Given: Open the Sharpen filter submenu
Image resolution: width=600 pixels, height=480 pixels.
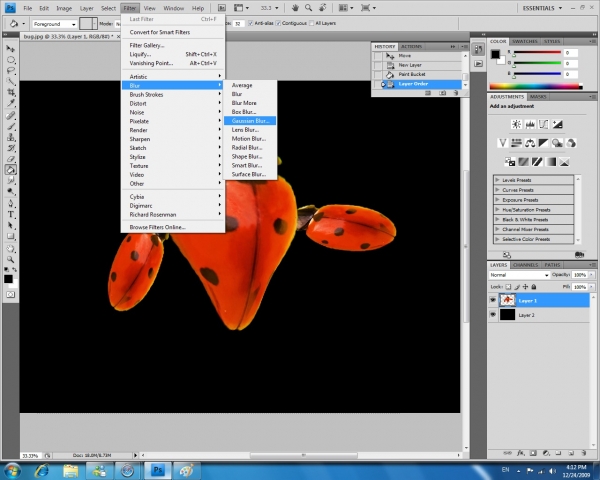Looking at the screenshot, I should (x=173, y=139).
